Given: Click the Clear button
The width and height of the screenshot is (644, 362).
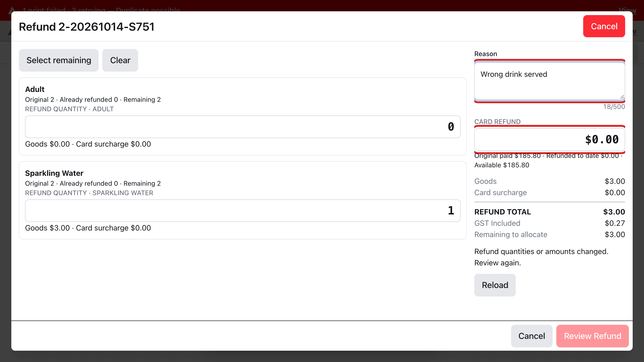Looking at the screenshot, I should (120, 60).
